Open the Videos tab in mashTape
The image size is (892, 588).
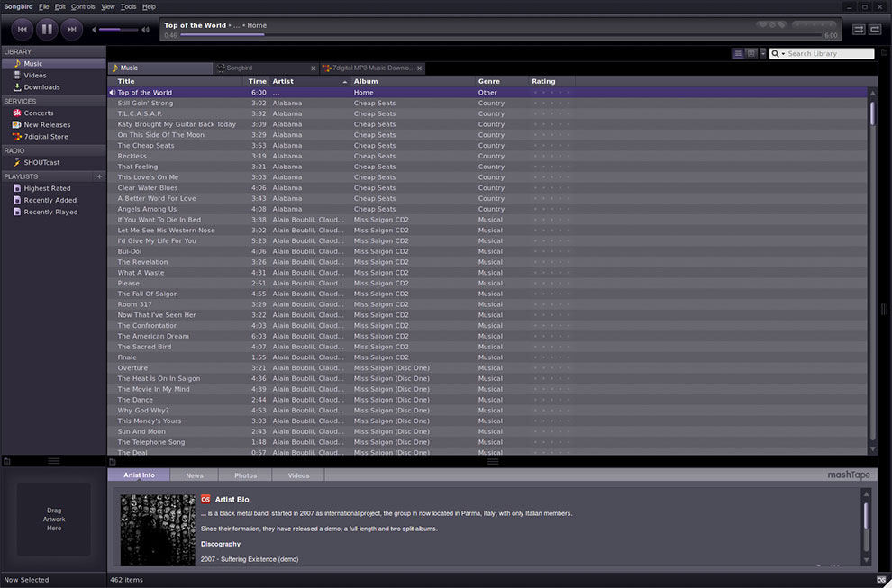[x=298, y=475]
